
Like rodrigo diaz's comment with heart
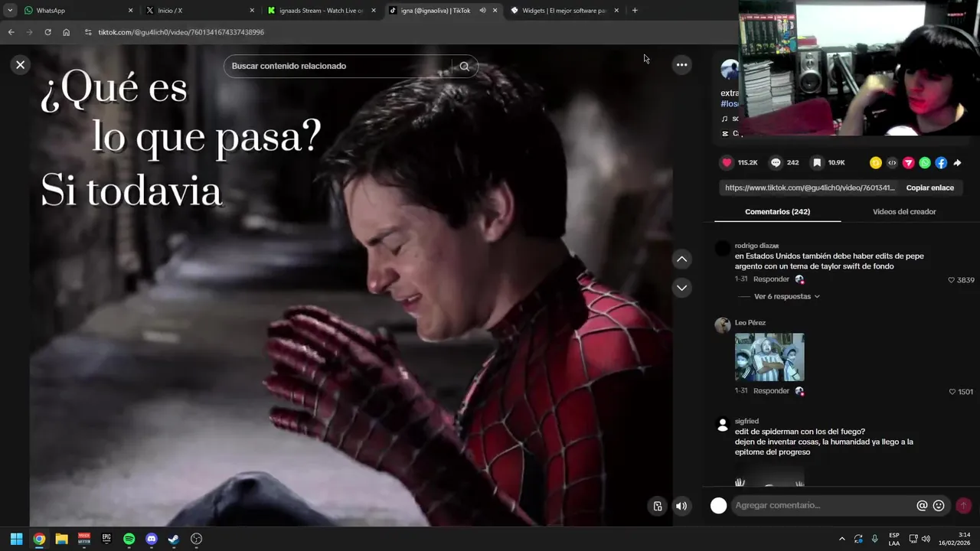click(x=952, y=280)
